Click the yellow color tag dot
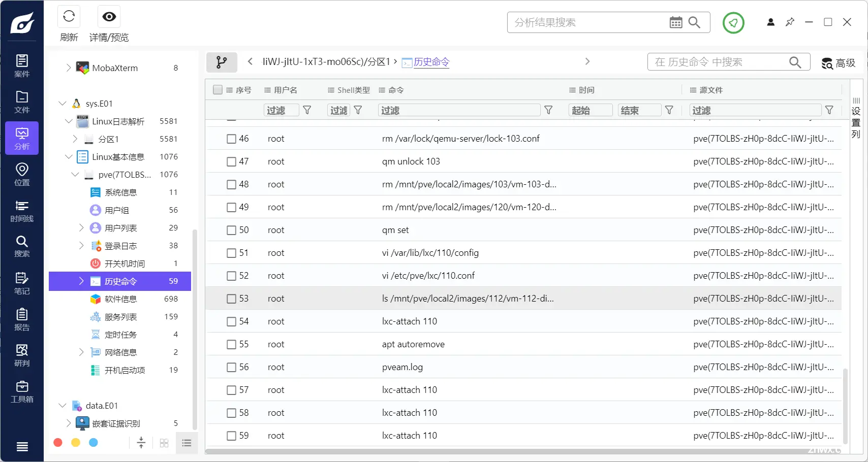 click(x=76, y=443)
